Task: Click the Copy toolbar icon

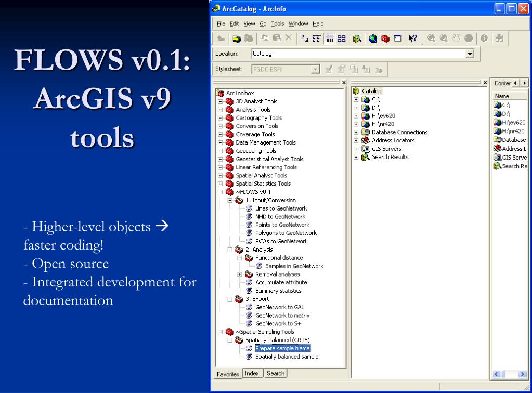Action: coord(264,38)
